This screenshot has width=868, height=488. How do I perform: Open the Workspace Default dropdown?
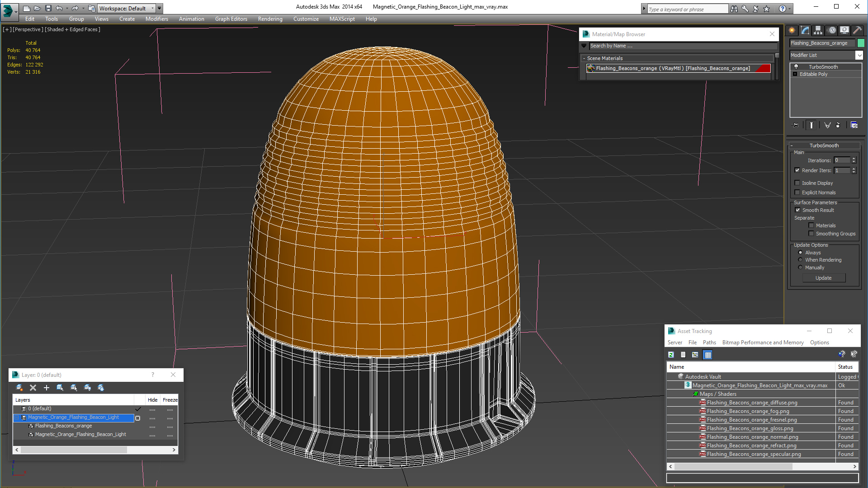[126, 8]
